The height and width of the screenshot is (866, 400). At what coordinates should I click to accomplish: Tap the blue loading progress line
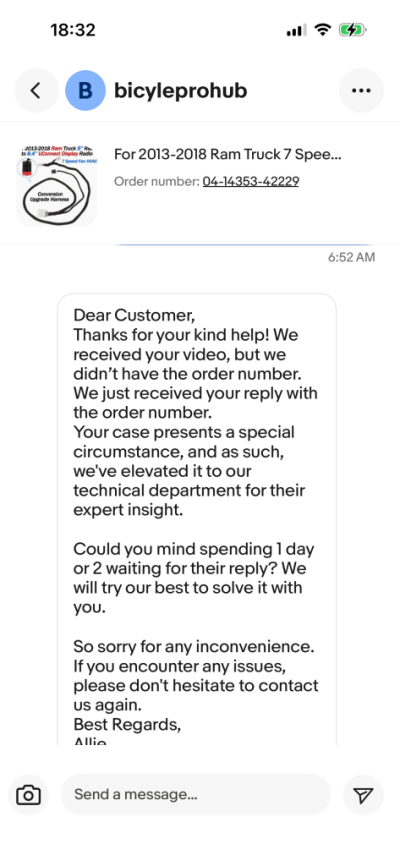point(243,244)
